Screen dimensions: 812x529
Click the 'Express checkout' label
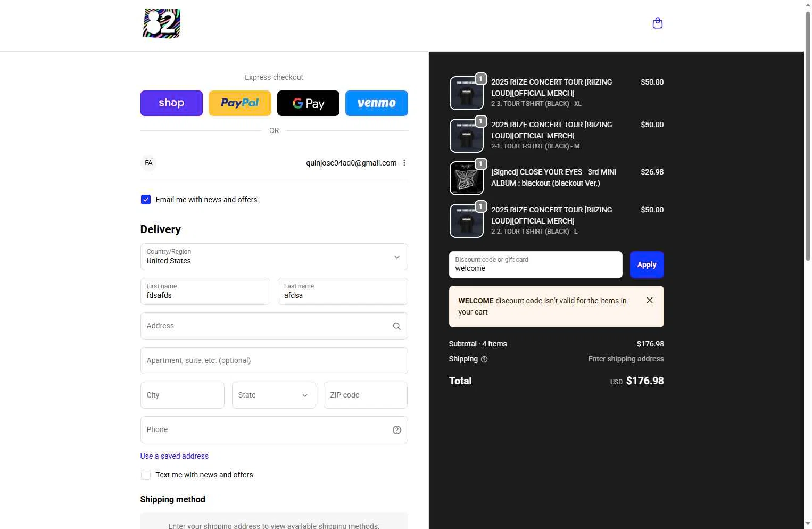274,77
